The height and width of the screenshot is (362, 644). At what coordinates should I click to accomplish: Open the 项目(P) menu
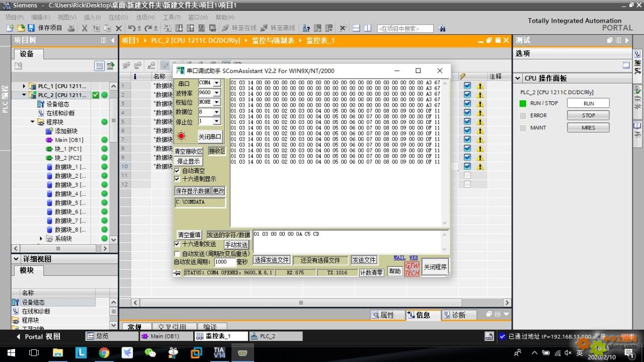pos(15,17)
